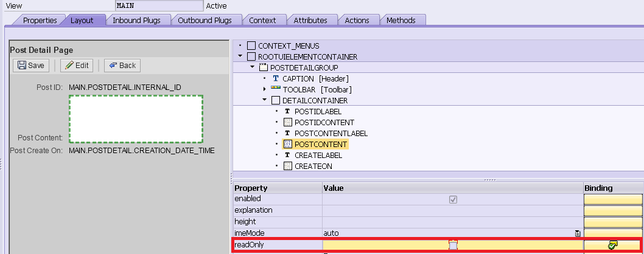
Task: Click the enabled binding field
Action: (x=613, y=199)
